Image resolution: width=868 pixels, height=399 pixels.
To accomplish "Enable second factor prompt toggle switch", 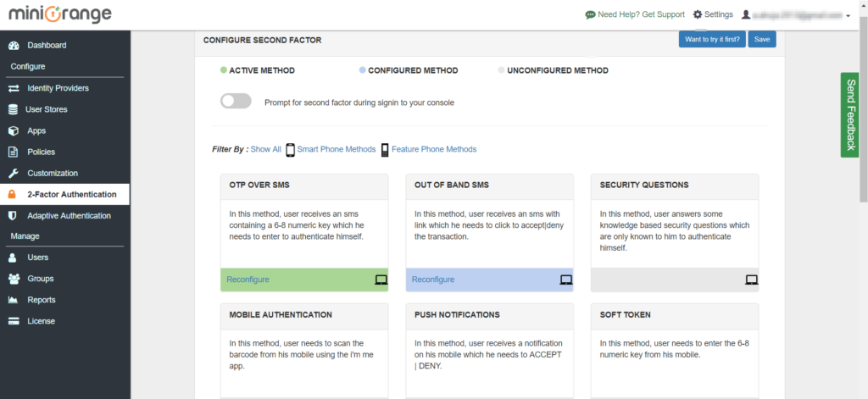I will click(x=236, y=102).
